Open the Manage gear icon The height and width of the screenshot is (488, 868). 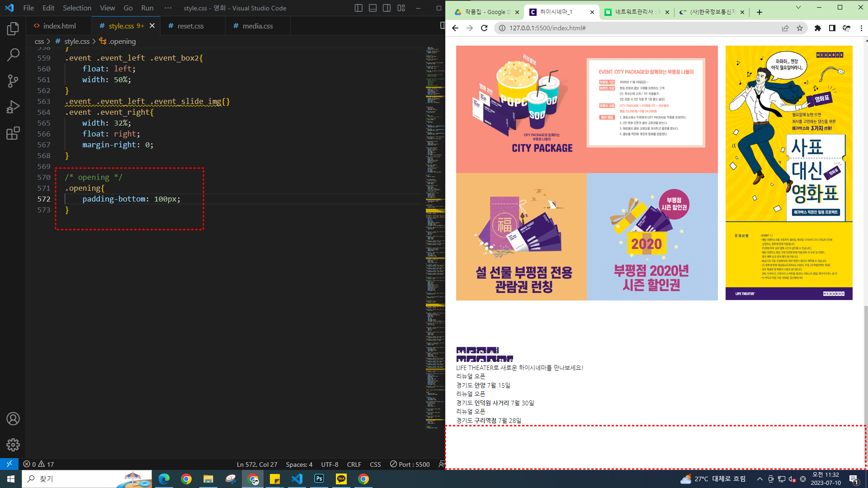(x=13, y=445)
